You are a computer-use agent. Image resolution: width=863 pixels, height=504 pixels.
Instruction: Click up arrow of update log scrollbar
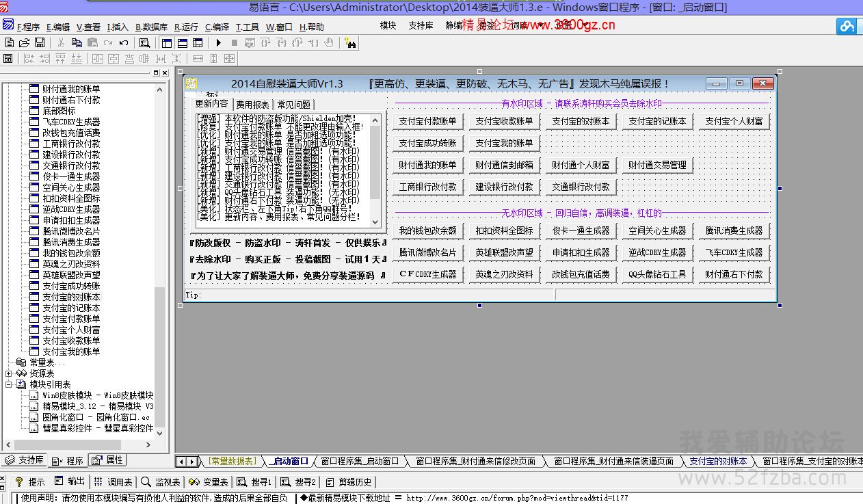pos(375,120)
